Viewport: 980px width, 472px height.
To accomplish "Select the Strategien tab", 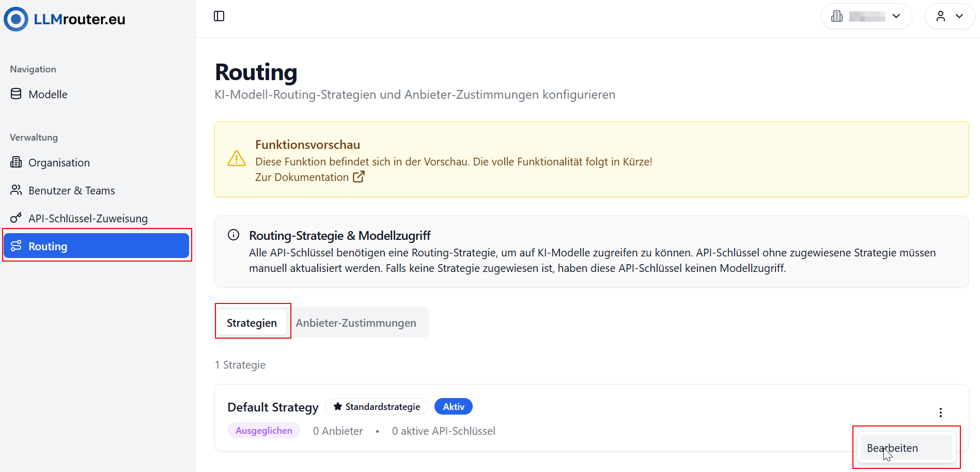I will click(252, 322).
